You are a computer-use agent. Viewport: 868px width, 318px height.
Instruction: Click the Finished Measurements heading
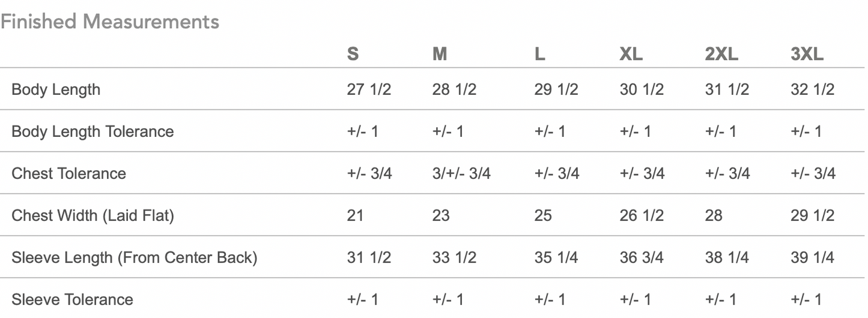tap(109, 22)
